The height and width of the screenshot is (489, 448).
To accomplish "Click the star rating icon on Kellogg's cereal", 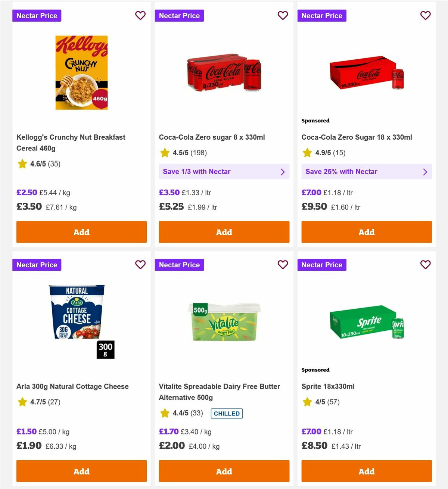I will click(x=22, y=164).
